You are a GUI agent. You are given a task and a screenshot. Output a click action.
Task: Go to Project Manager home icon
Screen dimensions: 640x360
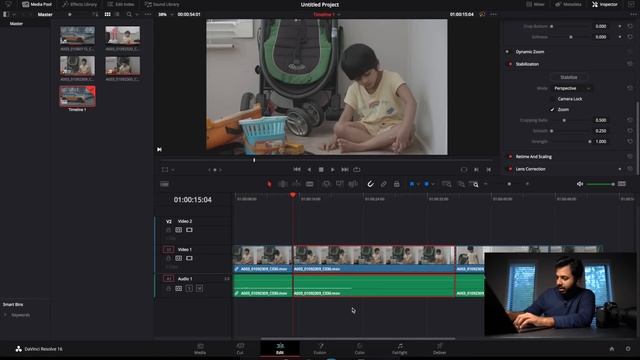[x=611, y=349]
